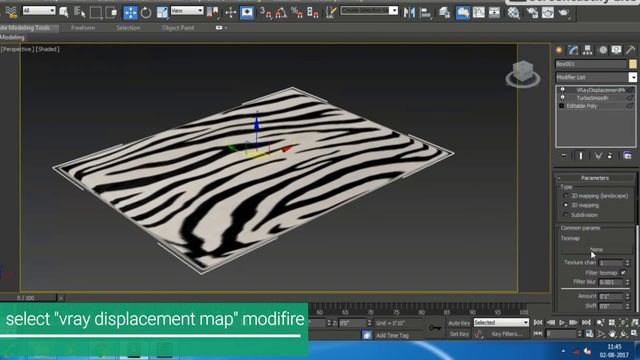
Task: Click the Perspective viewport label menu
Action: pyautogui.click(x=17, y=49)
